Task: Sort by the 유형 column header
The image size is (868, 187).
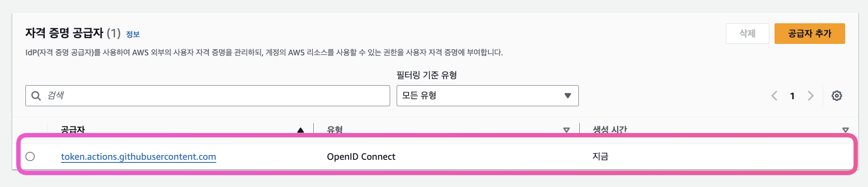Action: (x=335, y=129)
